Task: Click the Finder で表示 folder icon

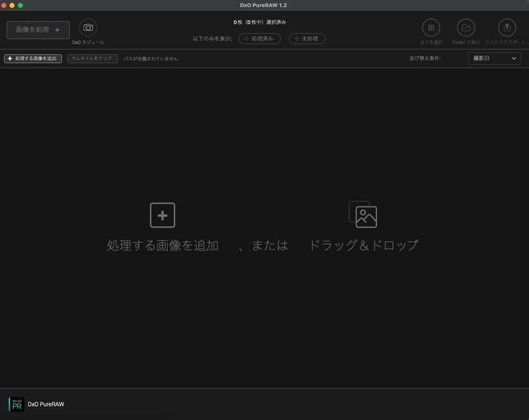Action: click(466, 28)
